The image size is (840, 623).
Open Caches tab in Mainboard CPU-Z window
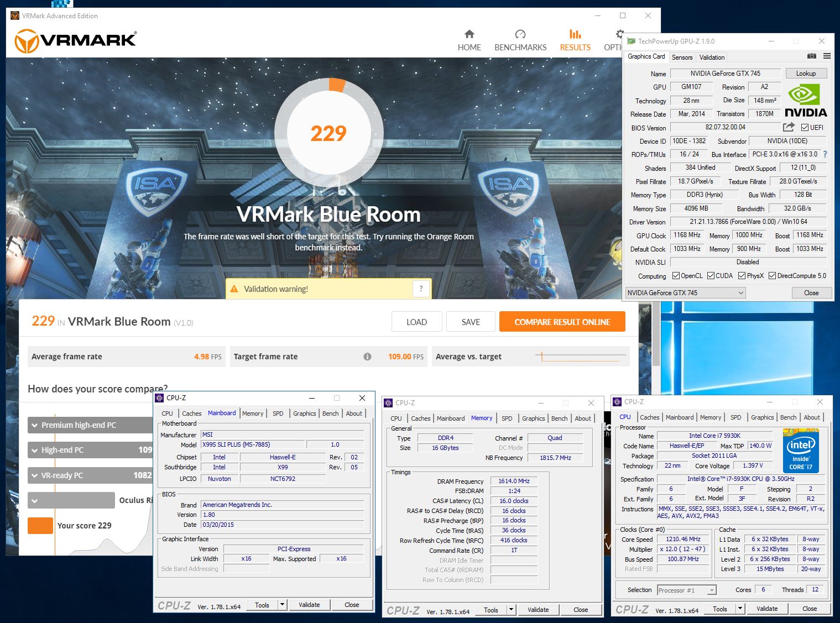point(192,413)
